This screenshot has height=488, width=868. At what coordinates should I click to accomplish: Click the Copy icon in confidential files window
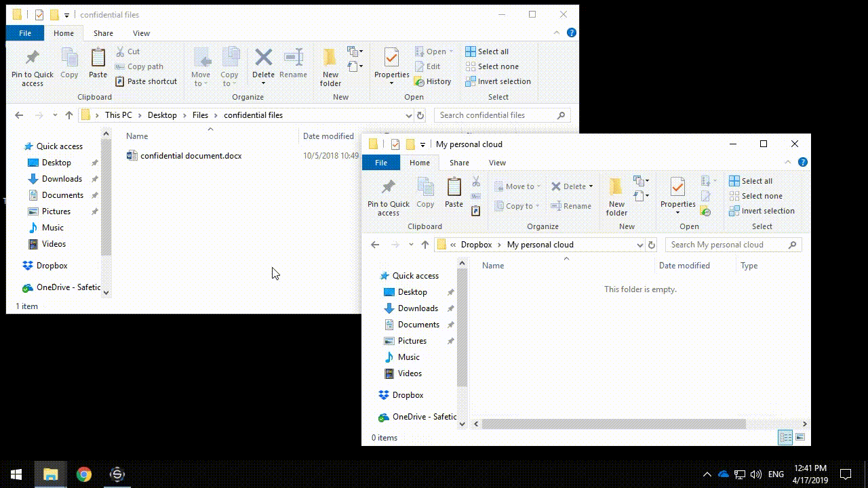69,65
